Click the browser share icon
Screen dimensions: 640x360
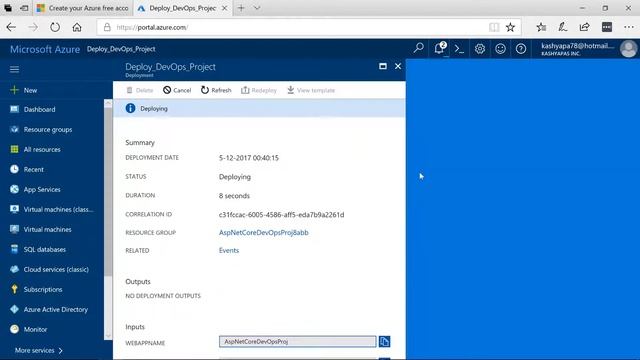tap(584, 27)
